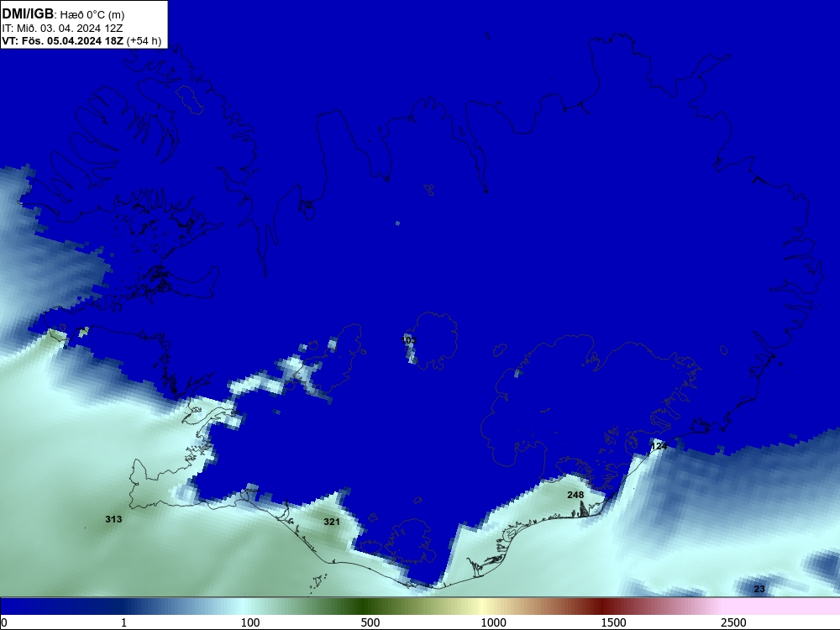Viewport: 840px width, 630px height.
Task: Click the title text 'DMI/IGB: Hæð 0°C (m)'
Action: [63, 14]
